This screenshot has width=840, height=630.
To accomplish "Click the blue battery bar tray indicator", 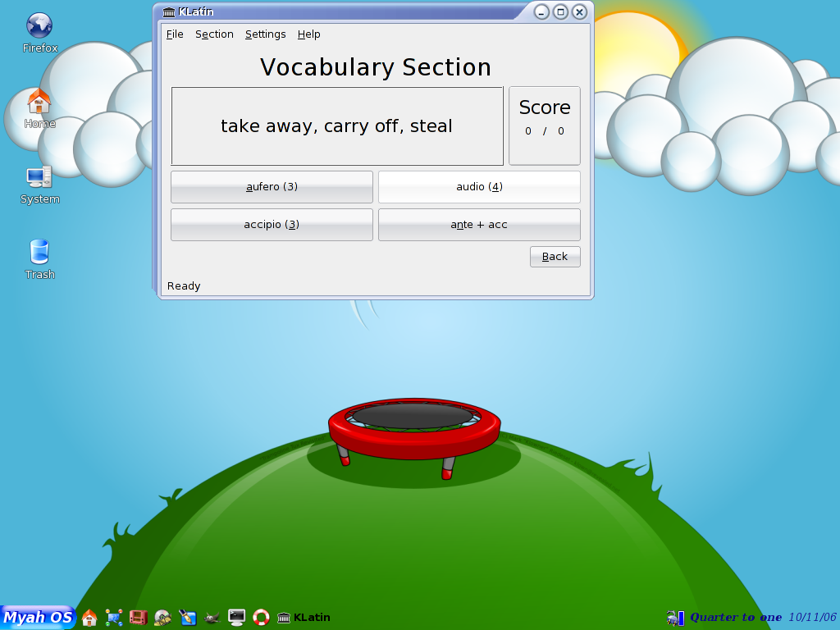I will [682, 618].
